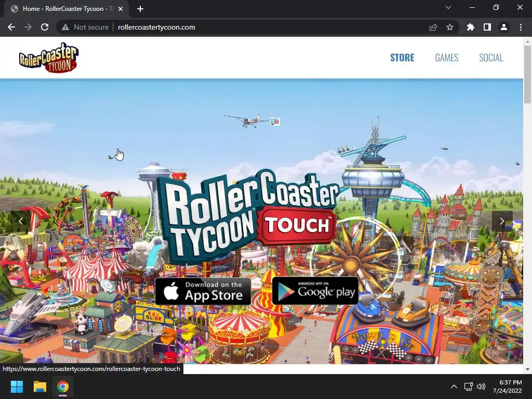Click the scrollbar down arrow
Screen dimensions: 532x399
(527, 369)
